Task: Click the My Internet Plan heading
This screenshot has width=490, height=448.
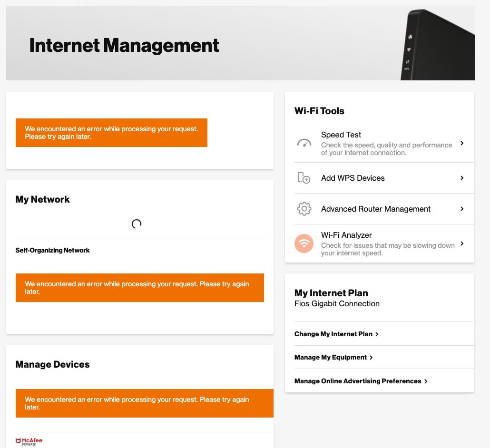Action: (331, 293)
